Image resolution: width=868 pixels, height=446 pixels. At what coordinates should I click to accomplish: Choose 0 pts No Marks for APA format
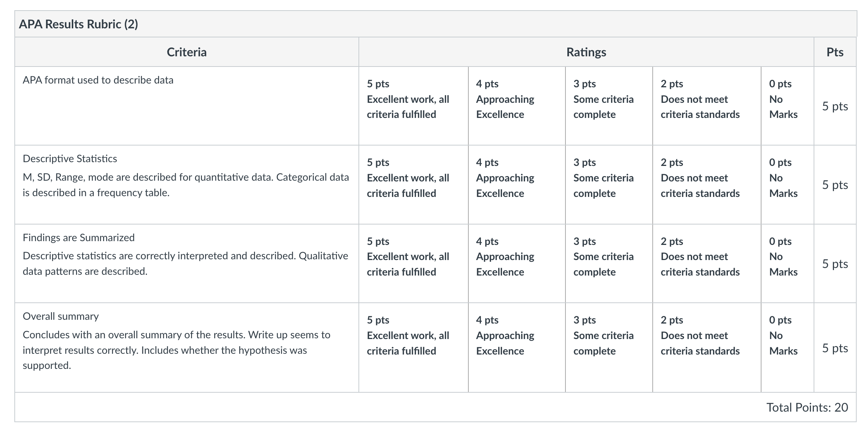pos(787,106)
